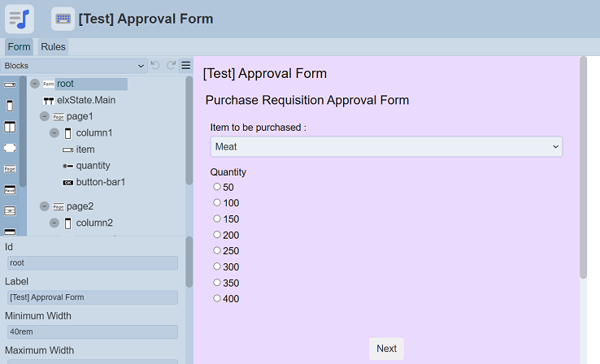The height and width of the screenshot is (364, 600).
Task: Select button-bar1 in the tree
Action: [x=100, y=182]
